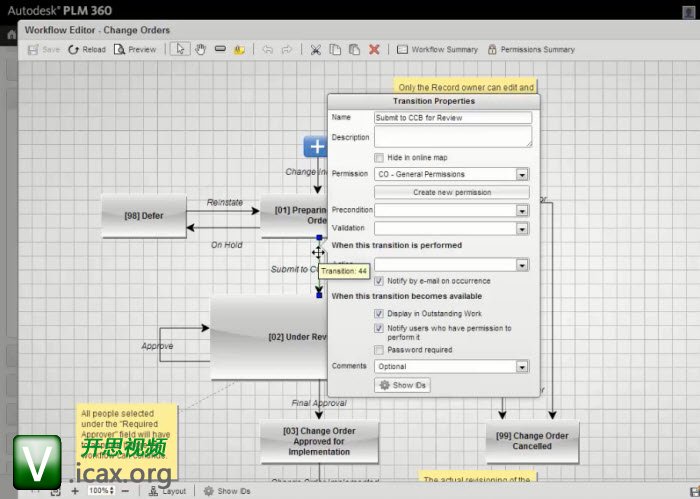
Task: Select the pointer selection tool
Action: pos(181,49)
